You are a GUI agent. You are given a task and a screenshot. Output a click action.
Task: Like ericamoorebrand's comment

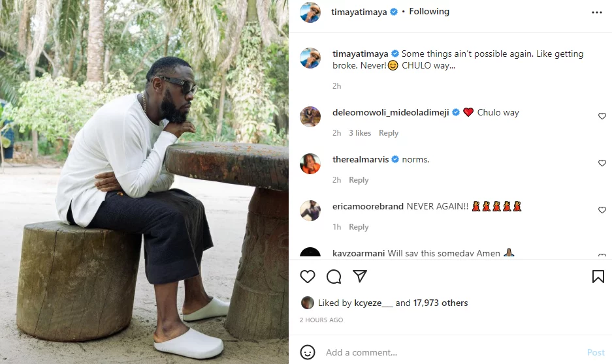click(x=602, y=210)
